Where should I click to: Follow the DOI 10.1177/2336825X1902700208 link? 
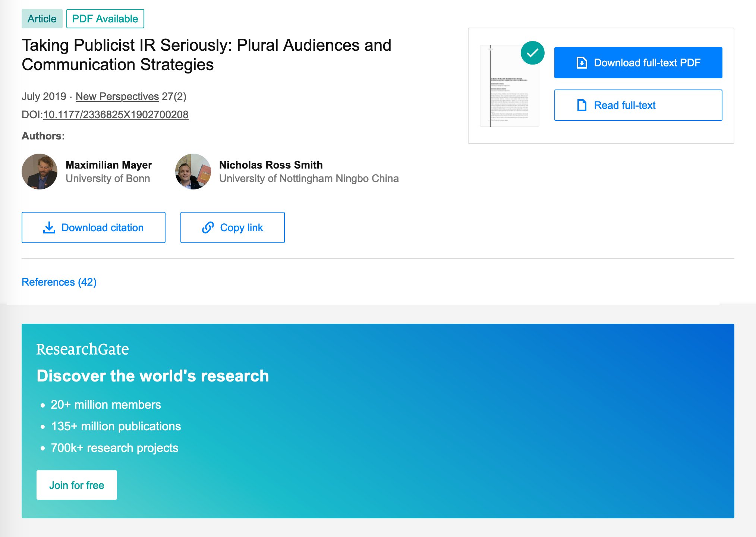click(116, 114)
